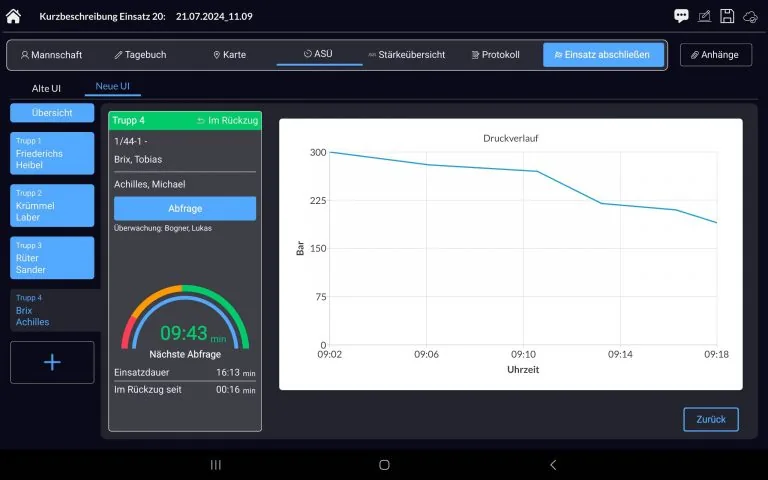The width and height of the screenshot is (768, 480).
Task: Save with the floppy disk icon
Action: (x=727, y=16)
